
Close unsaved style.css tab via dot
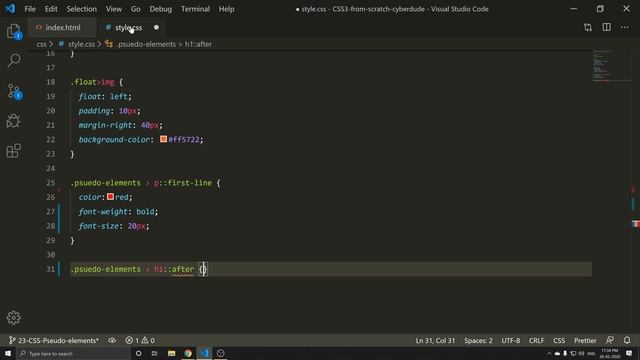click(156, 27)
